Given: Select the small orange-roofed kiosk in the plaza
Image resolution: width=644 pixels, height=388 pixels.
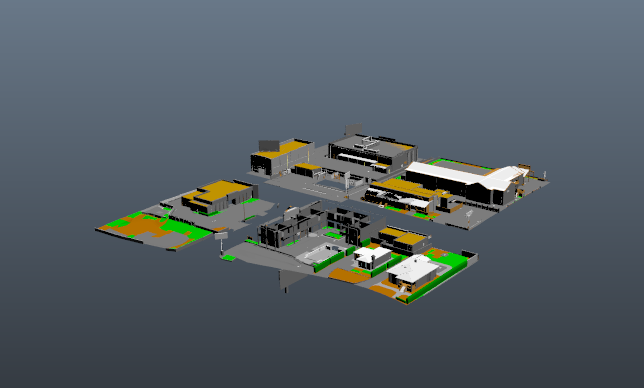Looking at the screenshot, I should tap(307, 169).
